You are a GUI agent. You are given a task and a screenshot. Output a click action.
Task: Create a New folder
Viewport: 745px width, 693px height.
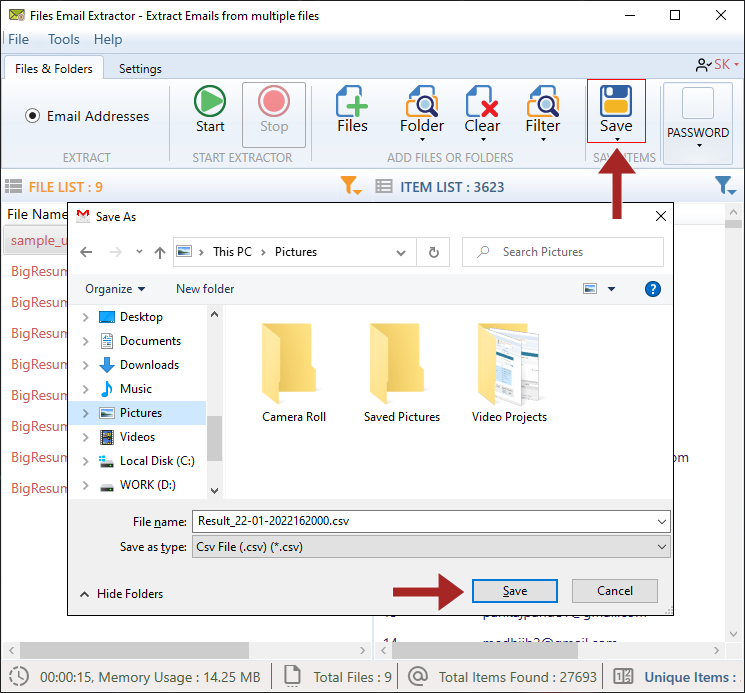pyautogui.click(x=205, y=289)
